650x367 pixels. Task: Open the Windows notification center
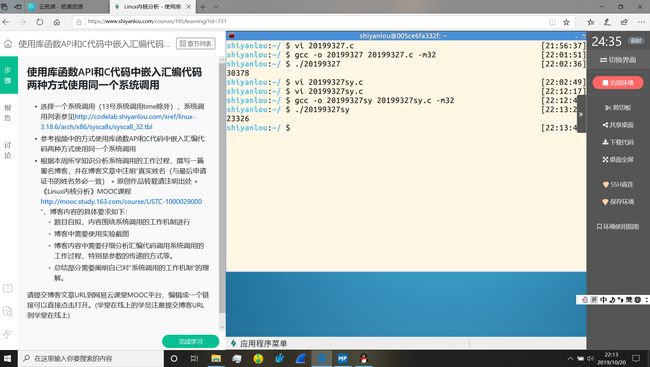(636, 358)
